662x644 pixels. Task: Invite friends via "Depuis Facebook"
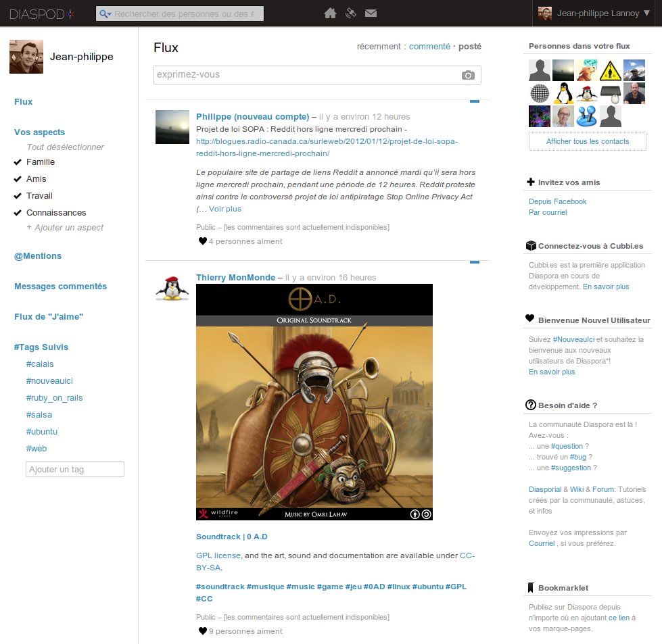pyautogui.click(x=557, y=201)
